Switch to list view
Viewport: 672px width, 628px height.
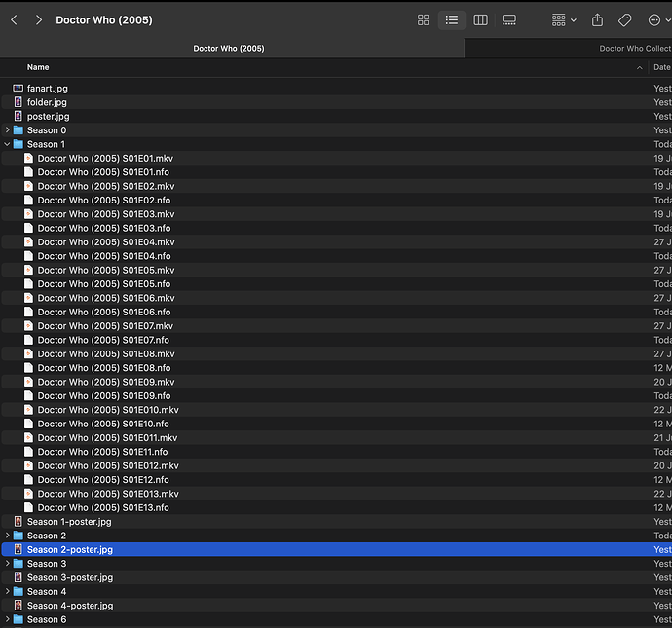click(x=452, y=20)
